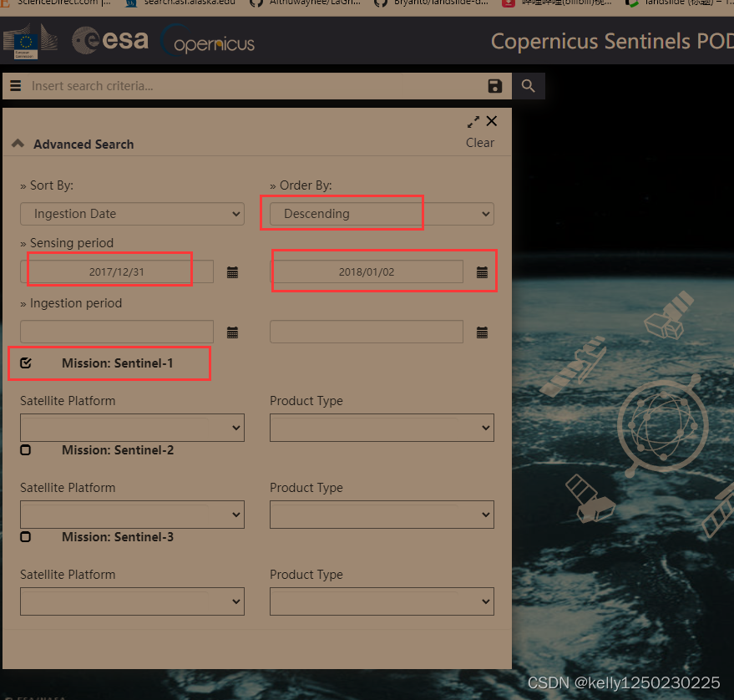
Task: Expand the Advanced Search panel to fullscreen
Action: 473,122
